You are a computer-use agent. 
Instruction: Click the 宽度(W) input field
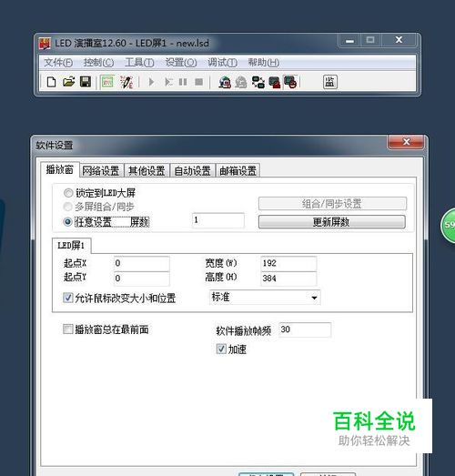(288, 263)
